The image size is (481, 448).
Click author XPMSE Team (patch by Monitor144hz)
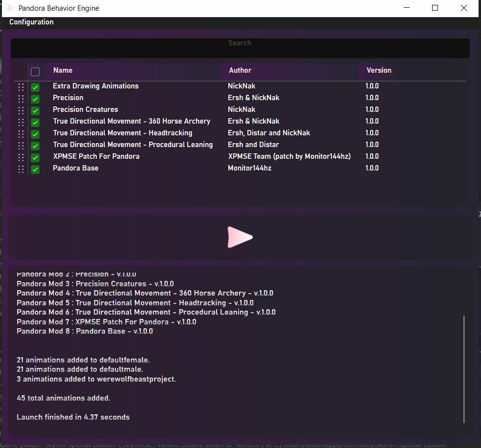pos(289,156)
